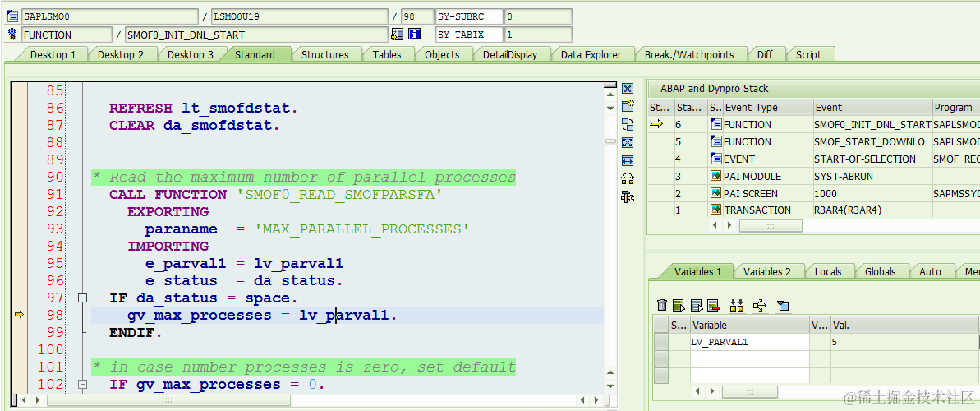Open the DetailDisplay tab
The image size is (980, 411).
click(x=510, y=54)
